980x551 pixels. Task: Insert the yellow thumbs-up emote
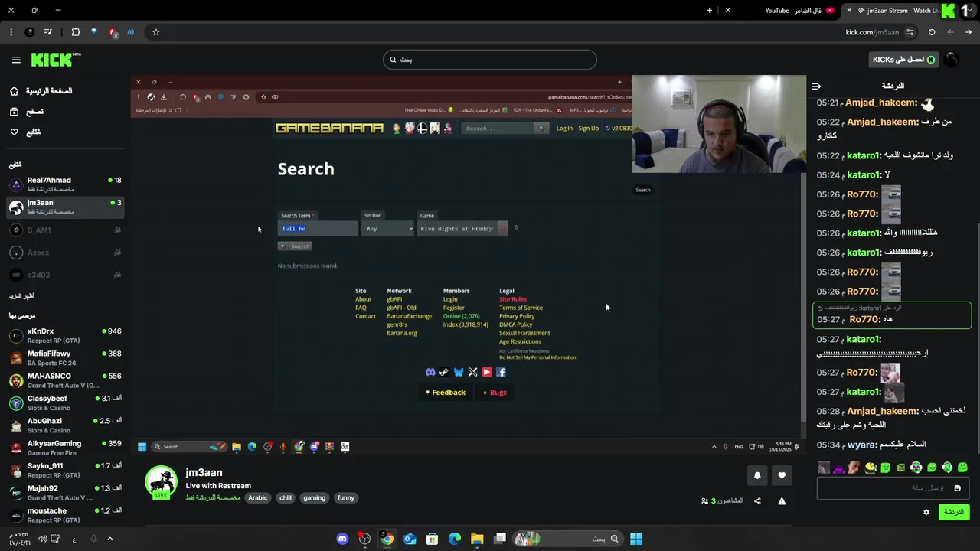point(871,468)
